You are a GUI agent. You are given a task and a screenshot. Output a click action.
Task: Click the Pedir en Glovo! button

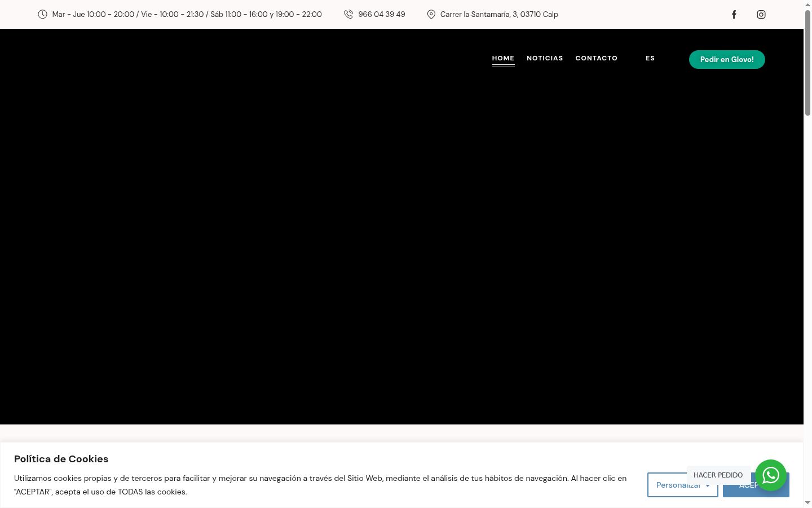(x=727, y=59)
